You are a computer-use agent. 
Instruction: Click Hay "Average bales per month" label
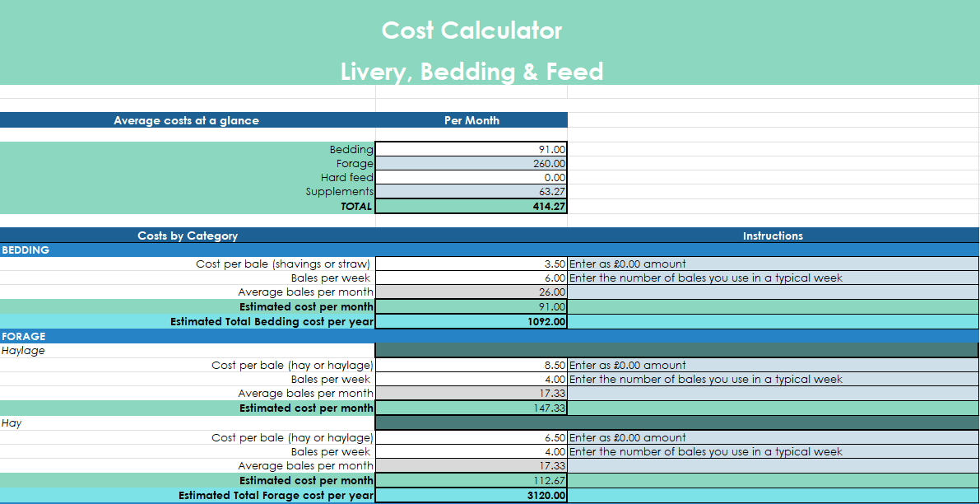pyautogui.click(x=305, y=466)
